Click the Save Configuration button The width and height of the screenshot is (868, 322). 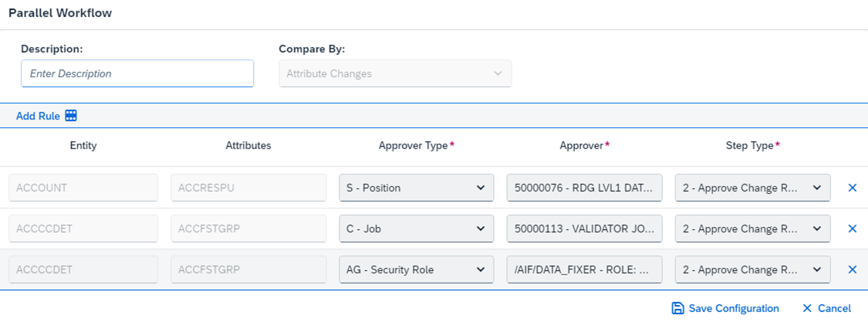pos(725,308)
